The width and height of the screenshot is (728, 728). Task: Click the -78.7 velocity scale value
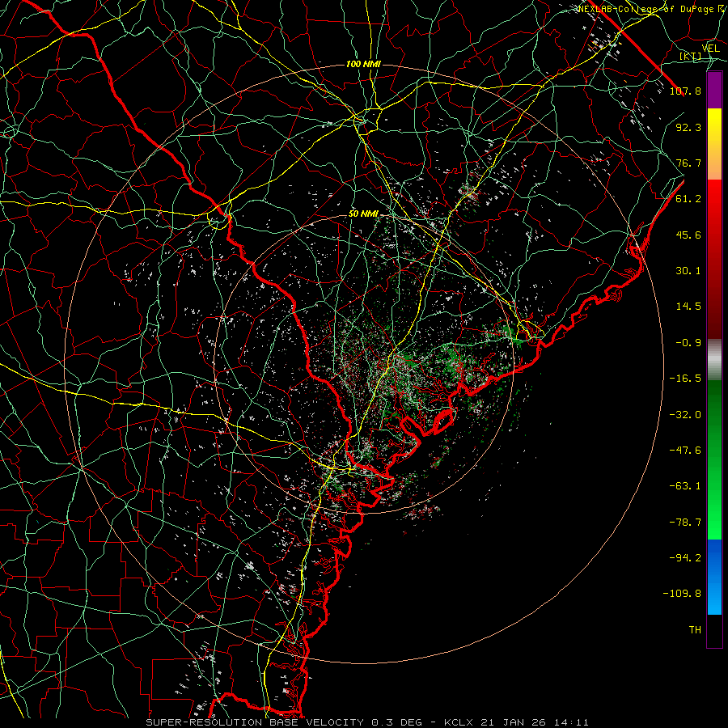(685, 523)
